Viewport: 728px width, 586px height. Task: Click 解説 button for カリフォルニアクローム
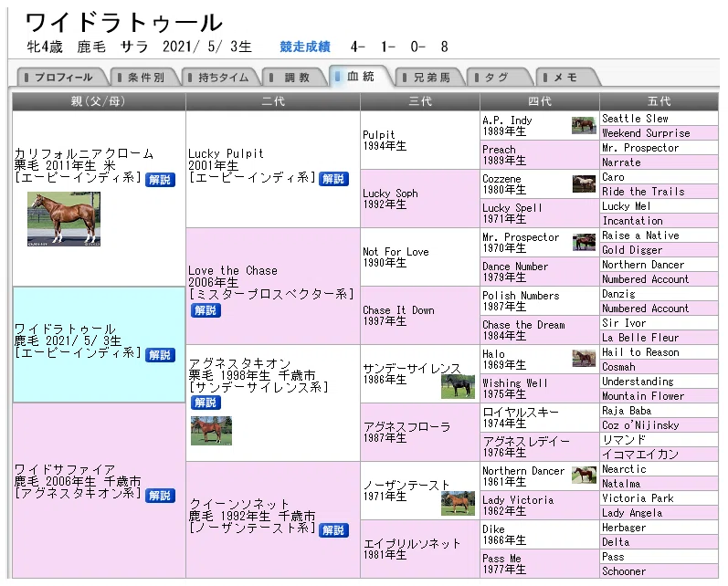[160, 180]
